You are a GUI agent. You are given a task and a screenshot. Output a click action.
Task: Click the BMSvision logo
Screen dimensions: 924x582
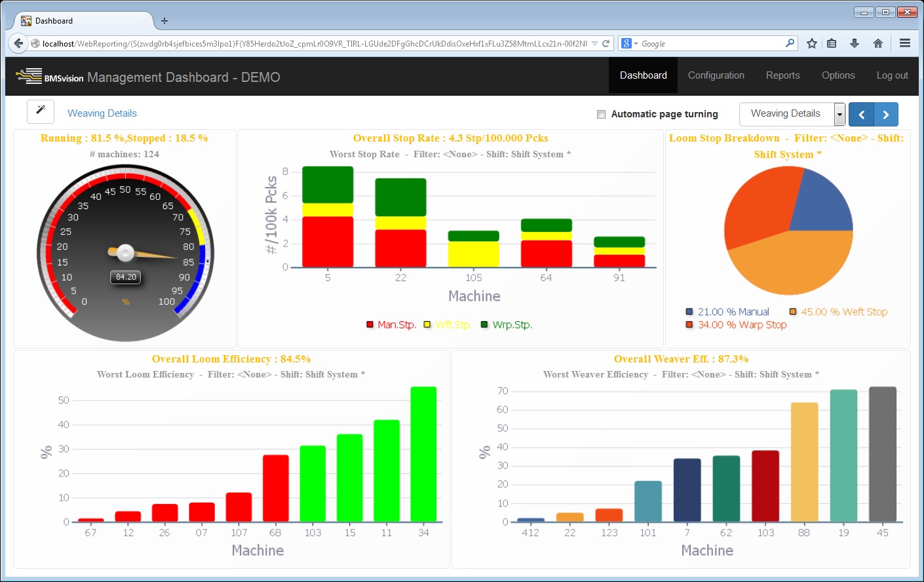(50, 77)
